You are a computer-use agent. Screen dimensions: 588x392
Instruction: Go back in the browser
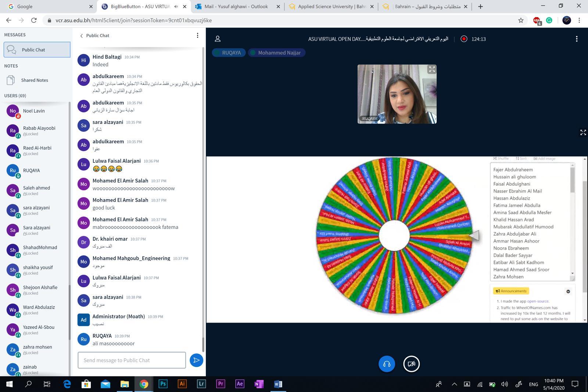[8, 20]
